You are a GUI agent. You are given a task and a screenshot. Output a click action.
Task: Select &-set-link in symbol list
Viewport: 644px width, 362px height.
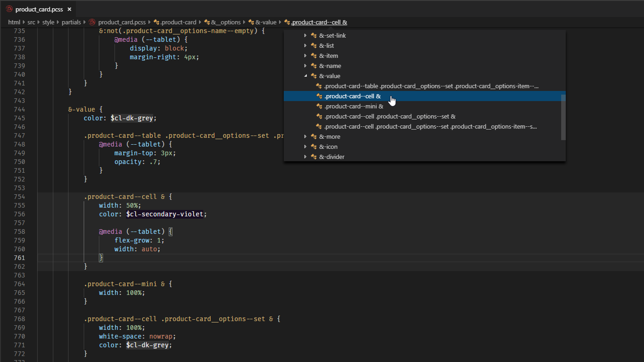[x=333, y=35]
